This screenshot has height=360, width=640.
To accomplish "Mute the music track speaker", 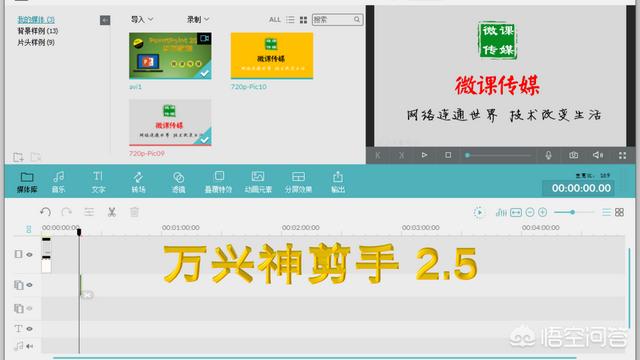I will (29, 346).
